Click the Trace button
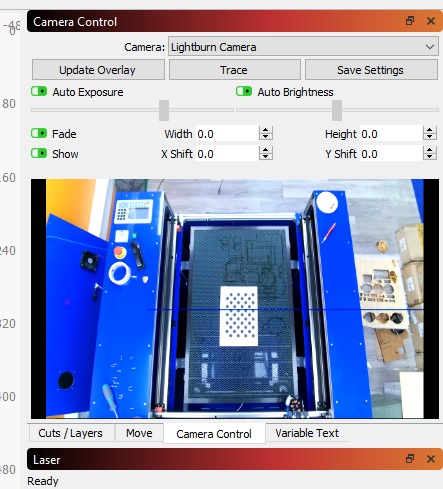Viewport: 443px width, 489px height. coord(235,70)
